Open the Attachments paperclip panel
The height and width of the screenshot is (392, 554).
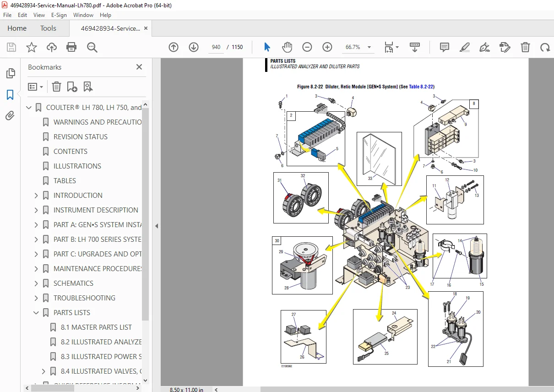10,116
